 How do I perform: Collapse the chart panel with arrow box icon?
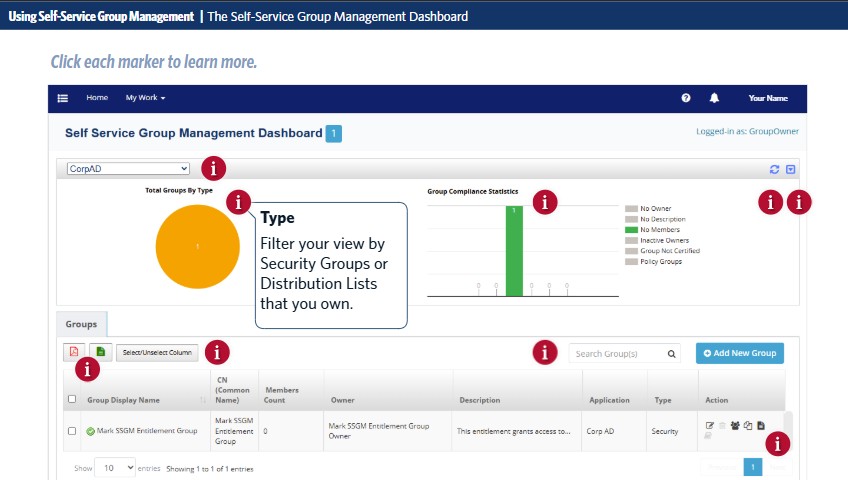(791, 169)
